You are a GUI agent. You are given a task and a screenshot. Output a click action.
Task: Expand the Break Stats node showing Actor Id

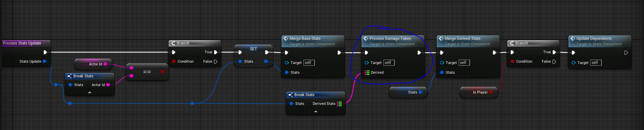coord(90,92)
